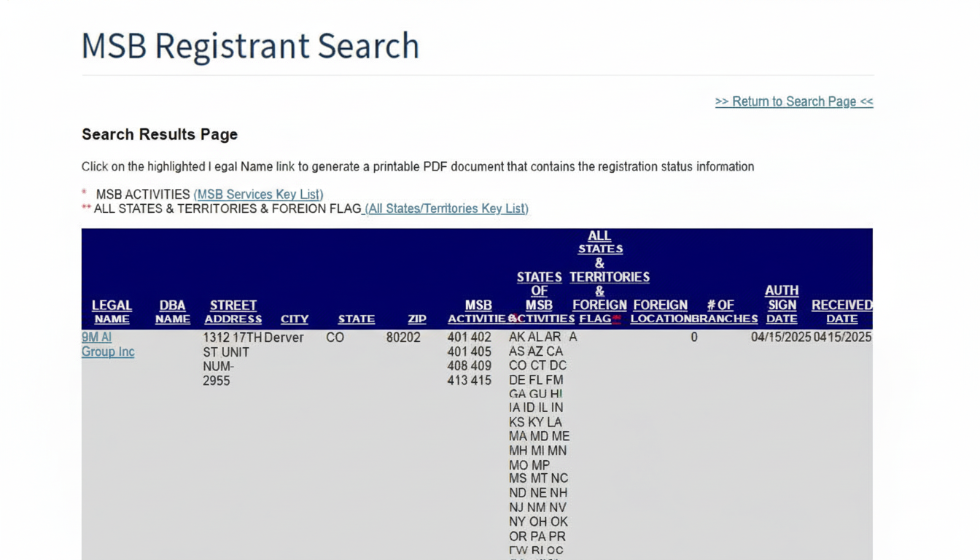Open the 9M AI Group Inc registrant link
This screenshot has height=560, width=980.
click(107, 344)
